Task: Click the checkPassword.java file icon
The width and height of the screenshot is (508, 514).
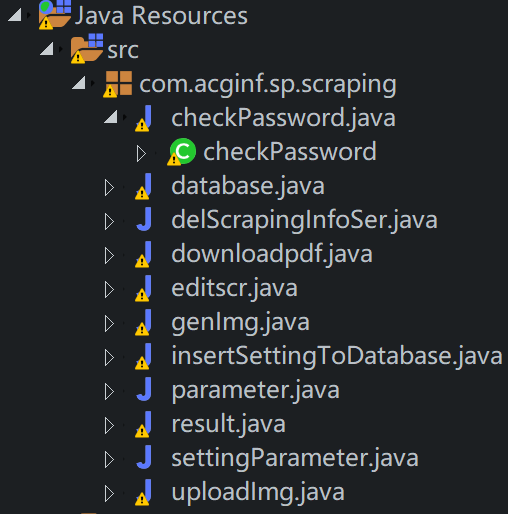Action: tap(144, 118)
